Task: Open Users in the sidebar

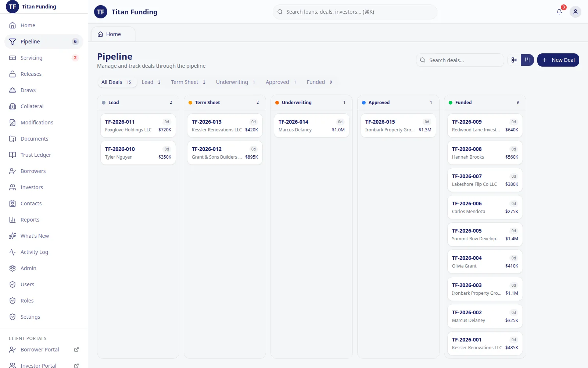Action: pyautogui.click(x=44, y=284)
